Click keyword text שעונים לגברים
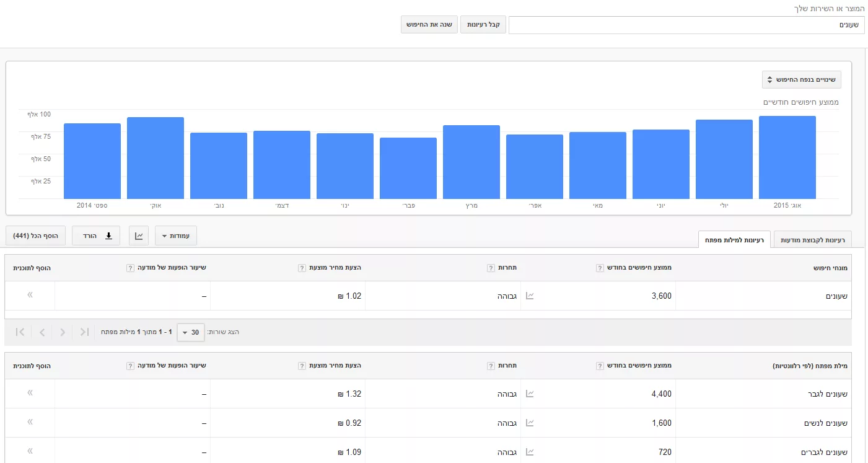This screenshot has width=868, height=463. click(x=823, y=452)
